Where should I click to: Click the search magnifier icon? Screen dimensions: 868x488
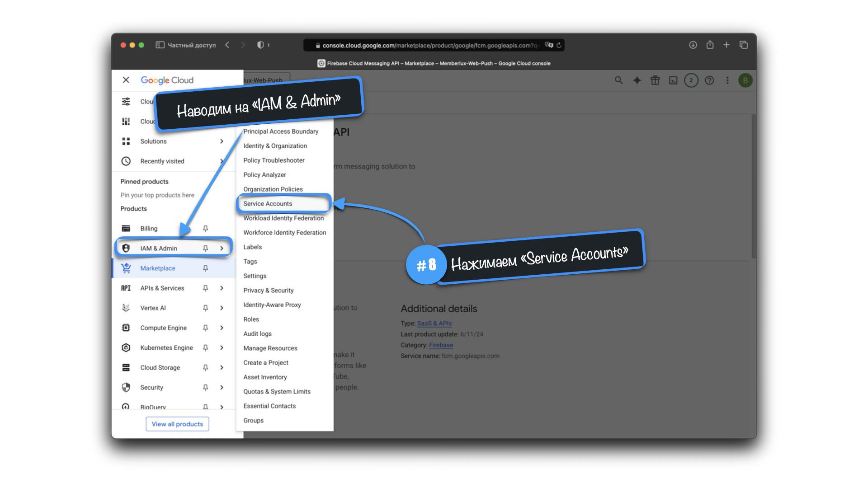click(x=619, y=80)
